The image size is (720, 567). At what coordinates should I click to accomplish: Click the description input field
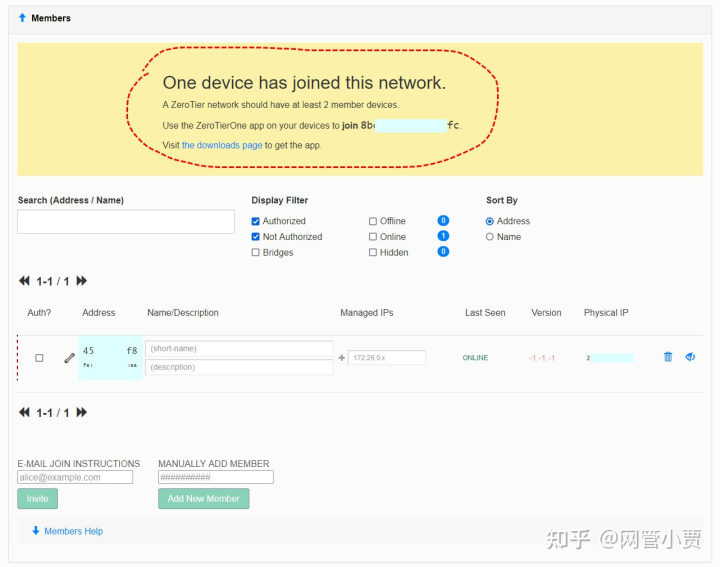click(239, 367)
